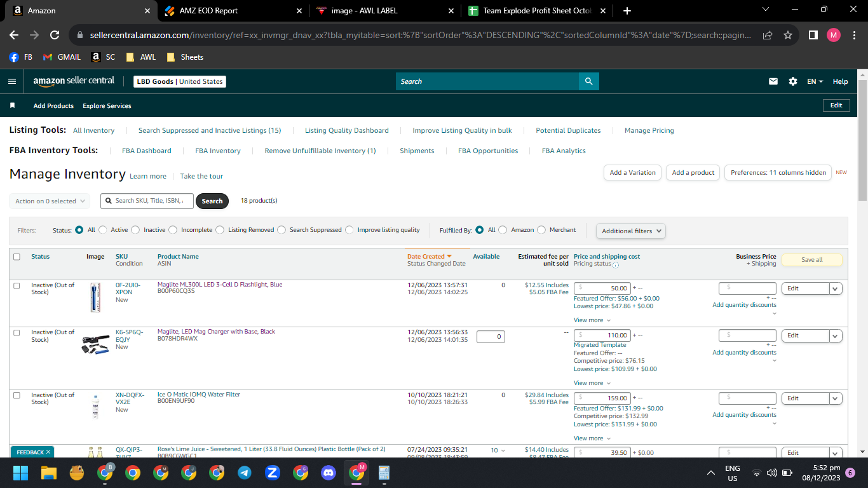Click the magnifier search button in header
The width and height of the screenshot is (868, 488).
point(588,81)
